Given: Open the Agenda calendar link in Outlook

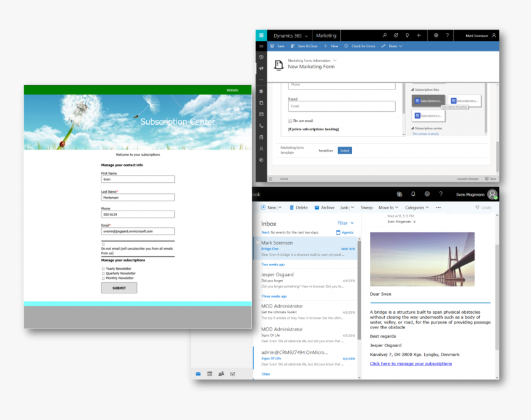Looking at the screenshot, I should [x=345, y=232].
